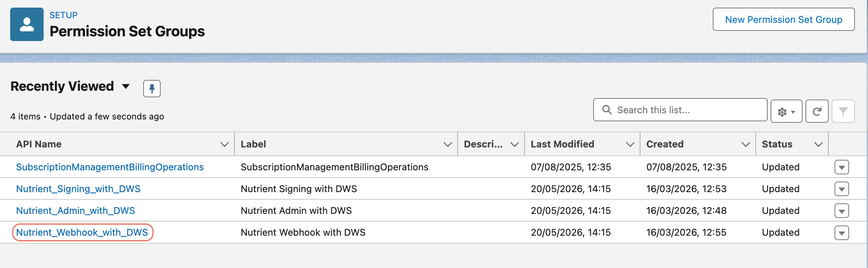Open Status column options chevron
Viewport: 868px width, 268px height.
click(x=819, y=145)
